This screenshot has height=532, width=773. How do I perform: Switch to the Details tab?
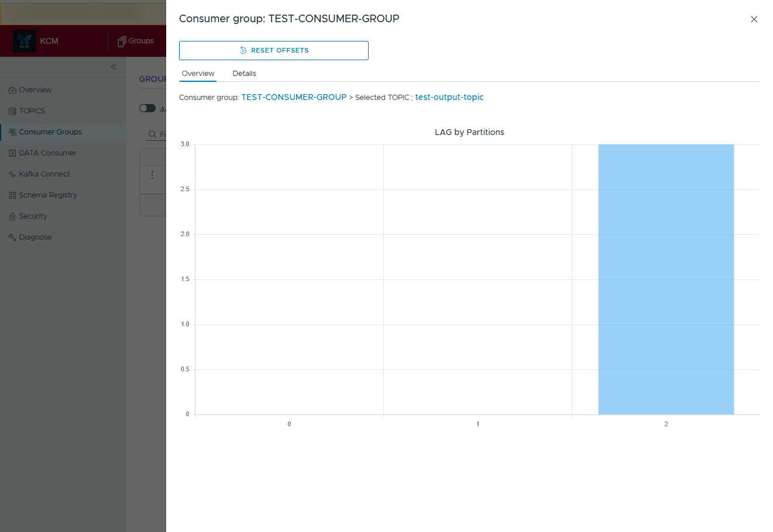[244, 74]
